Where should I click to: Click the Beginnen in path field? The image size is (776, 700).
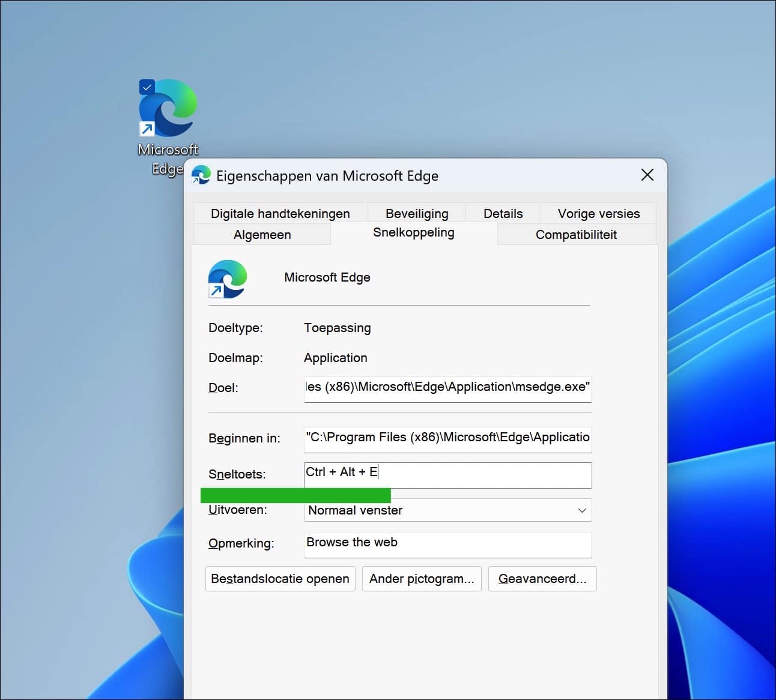(x=447, y=439)
